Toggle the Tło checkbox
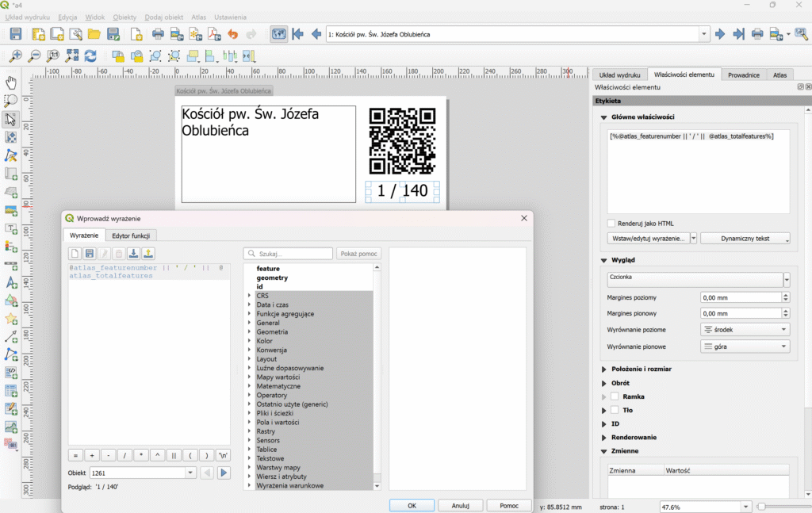Screen dimensions: 812x513 615,410
